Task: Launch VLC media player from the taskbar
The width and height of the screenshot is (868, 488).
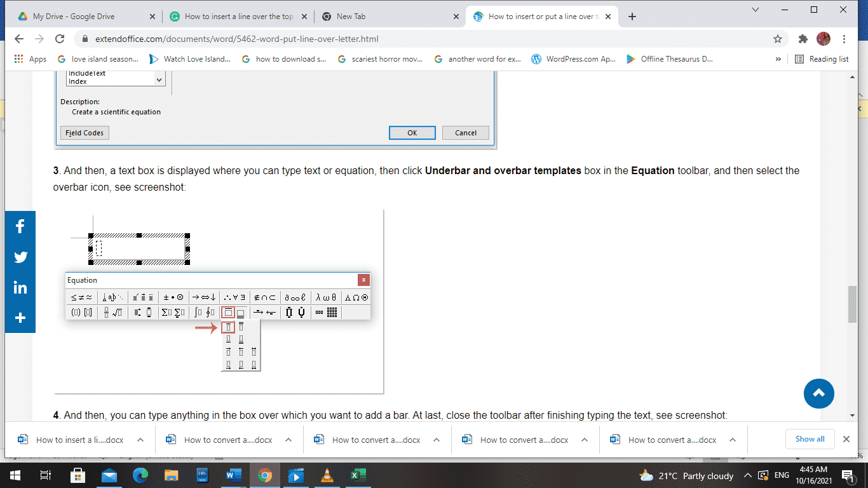Action: 327,475
